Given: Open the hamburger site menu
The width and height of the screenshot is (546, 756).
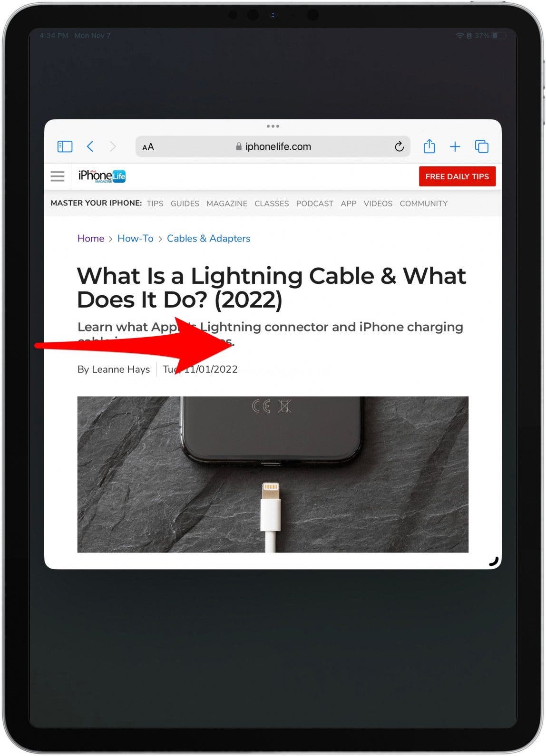Looking at the screenshot, I should (58, 176).
